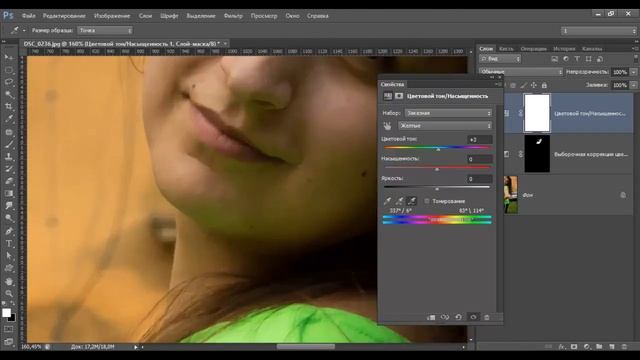This screenshot has height=360, width=640.
Task: Move the Цветовой тон hue slider
Action: 438,149
